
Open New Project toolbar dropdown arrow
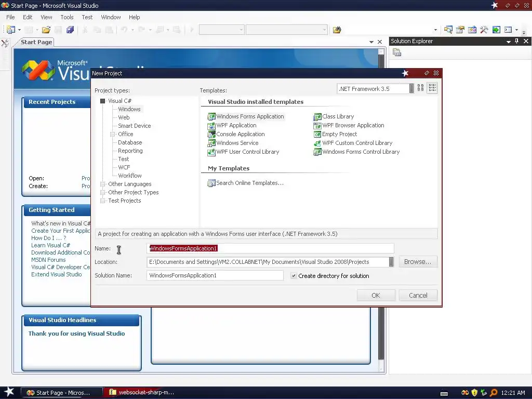[19, 30]
